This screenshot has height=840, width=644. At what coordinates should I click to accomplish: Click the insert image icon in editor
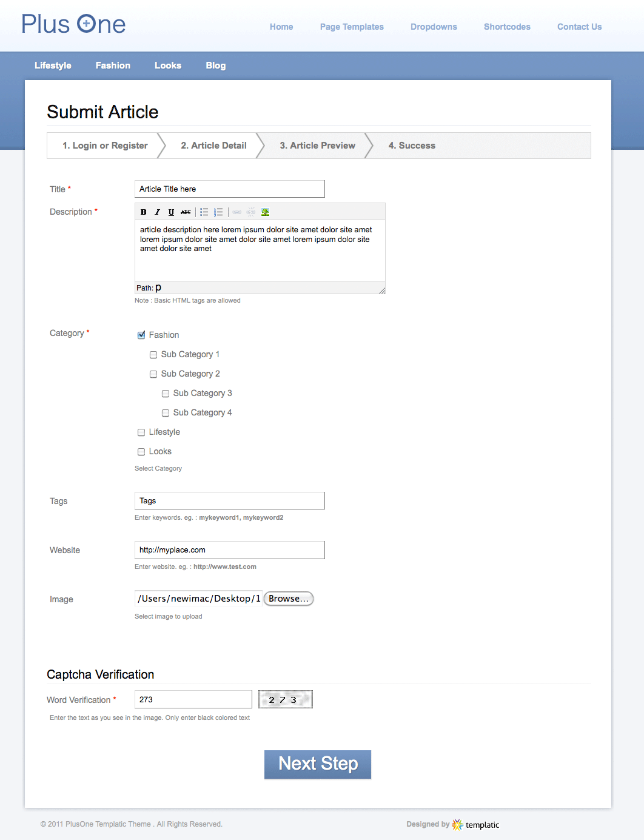[265, 212]
